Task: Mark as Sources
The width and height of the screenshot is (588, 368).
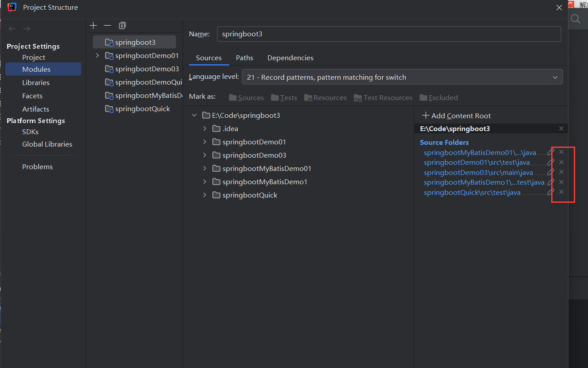Action: coord(246,97)
